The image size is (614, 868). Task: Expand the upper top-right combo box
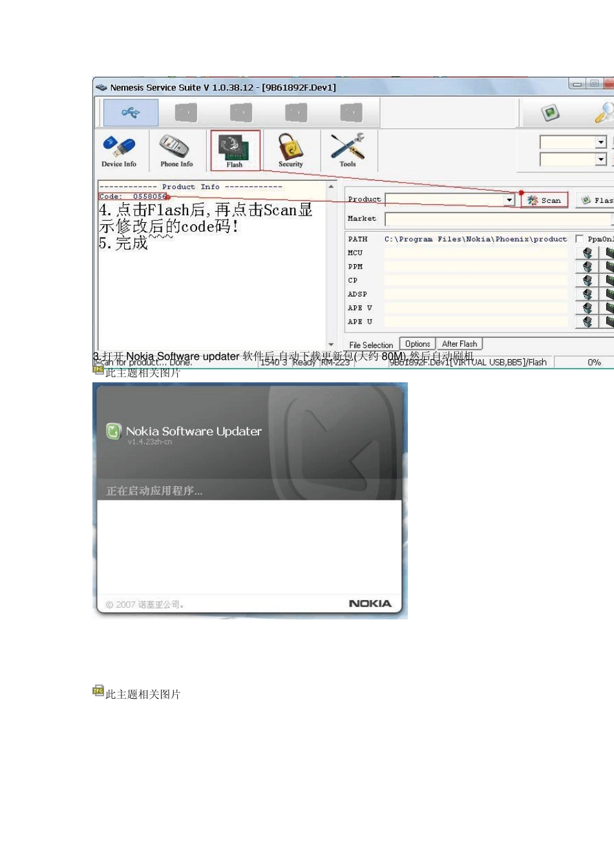(601, 142)
